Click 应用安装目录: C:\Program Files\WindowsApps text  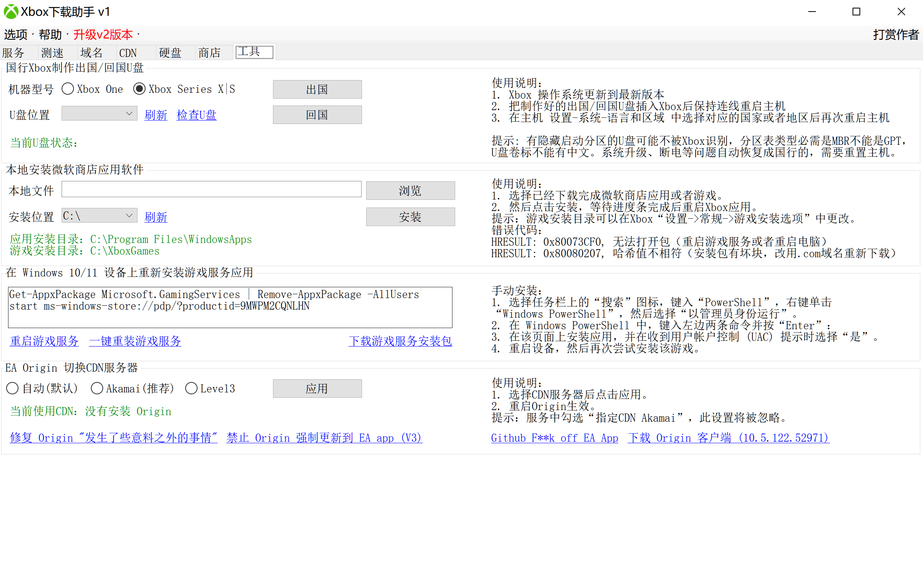[x=131, y=240]
